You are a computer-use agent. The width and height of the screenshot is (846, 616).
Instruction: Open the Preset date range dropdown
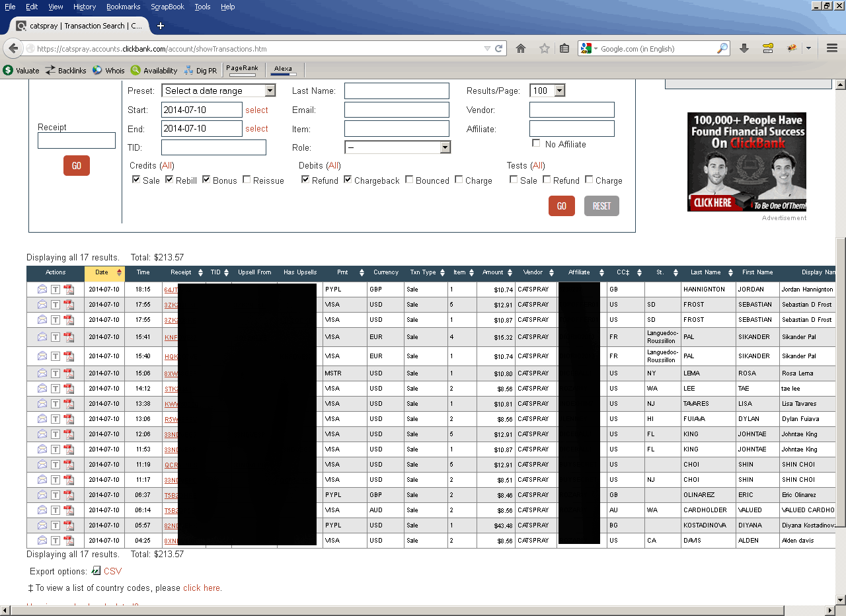click(219, 91)
